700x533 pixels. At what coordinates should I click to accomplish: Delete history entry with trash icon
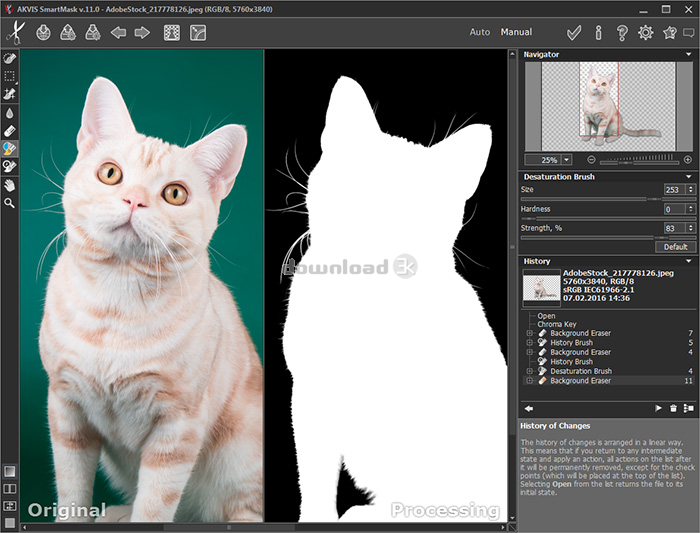[673, 408]
